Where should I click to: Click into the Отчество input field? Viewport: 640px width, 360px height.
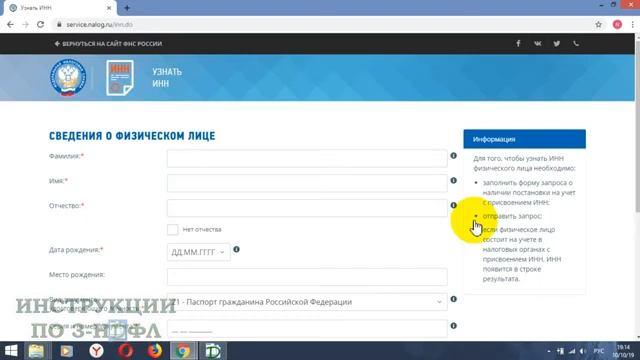pos(307,208)
